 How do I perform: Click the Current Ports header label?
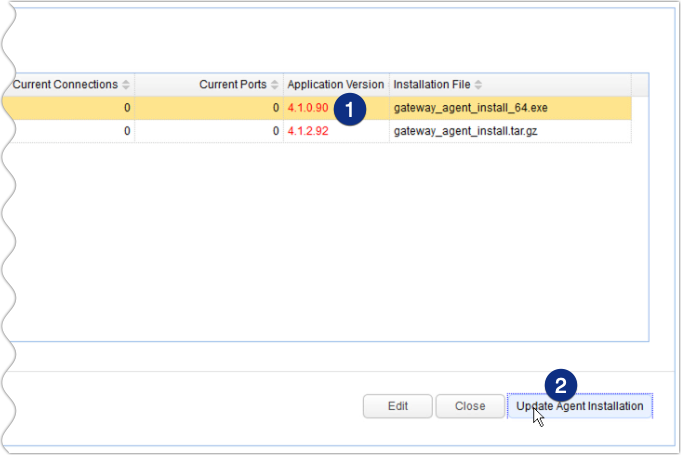(233, 84)
